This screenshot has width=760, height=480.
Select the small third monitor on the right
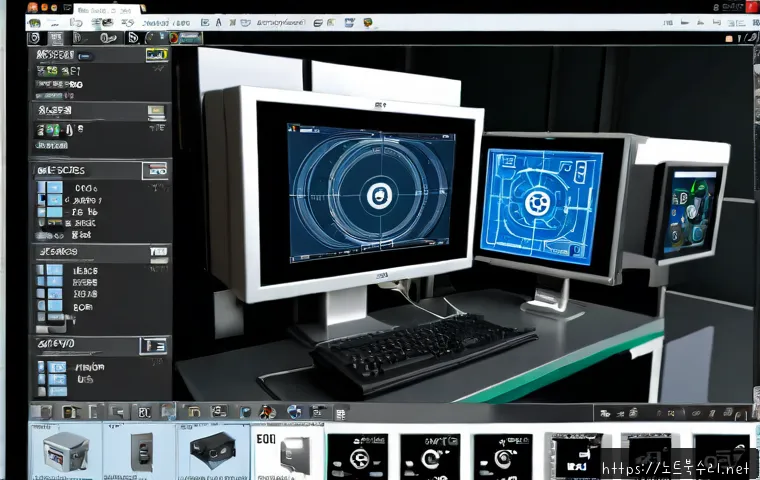pos(688,211)
